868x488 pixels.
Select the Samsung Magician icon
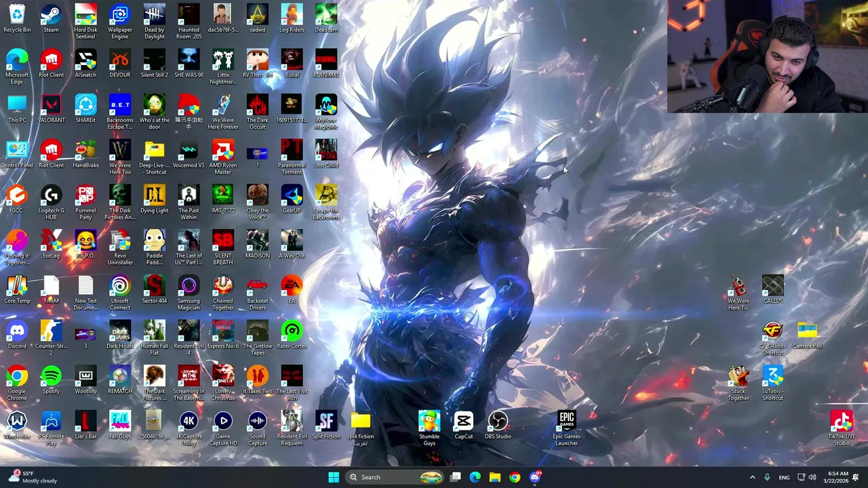(x=189, y=293)
